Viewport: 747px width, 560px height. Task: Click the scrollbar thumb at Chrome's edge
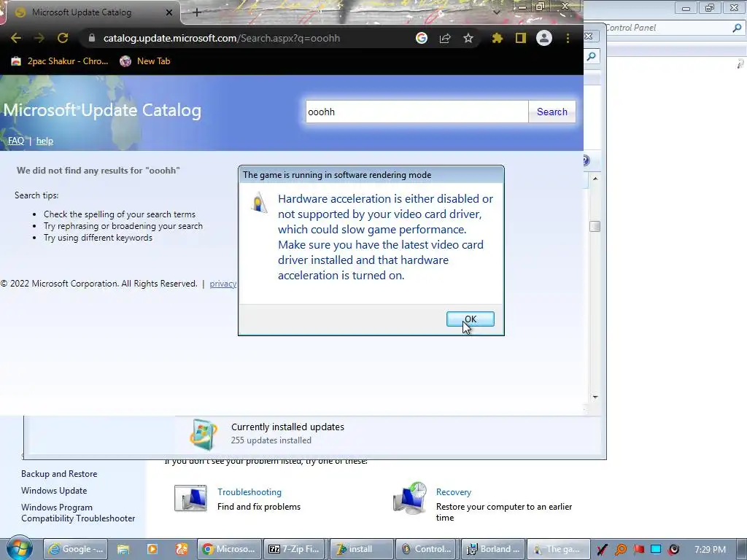tap(595, 227)
